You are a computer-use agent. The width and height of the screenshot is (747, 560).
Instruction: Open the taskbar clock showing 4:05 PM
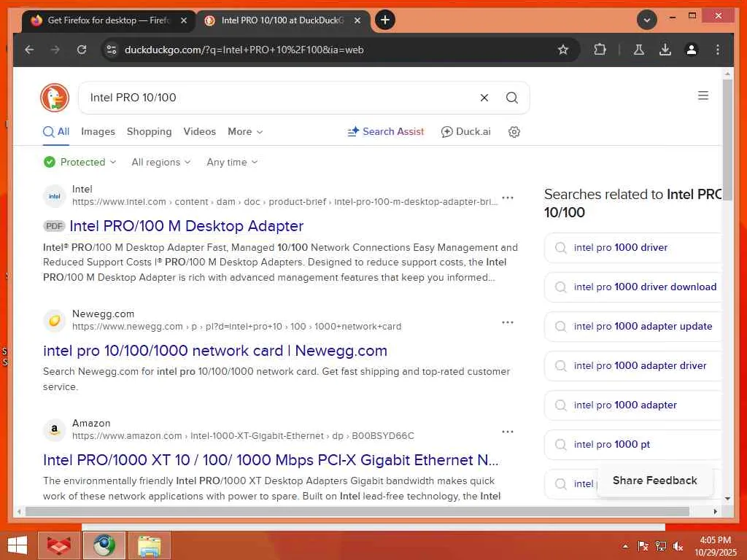pos(715,546)
